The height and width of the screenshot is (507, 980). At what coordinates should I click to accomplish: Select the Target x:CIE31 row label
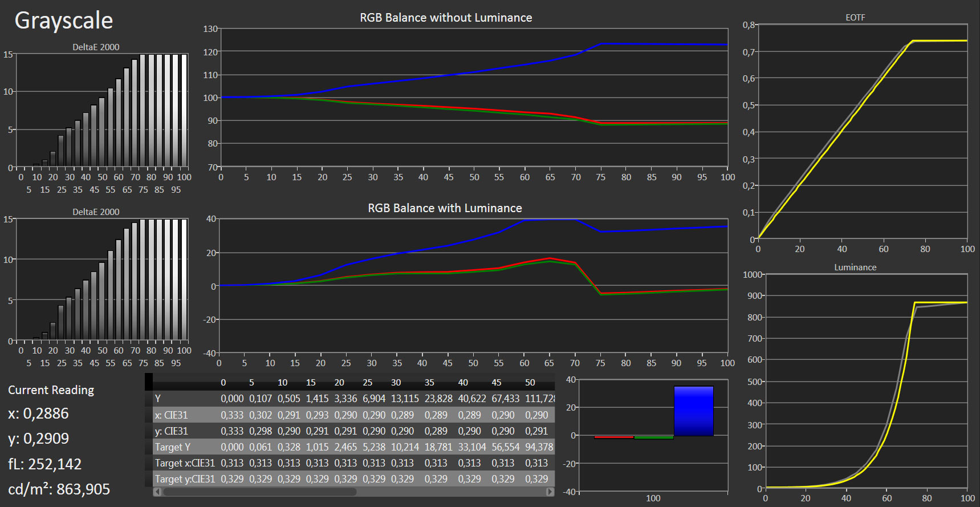point(185,463)
